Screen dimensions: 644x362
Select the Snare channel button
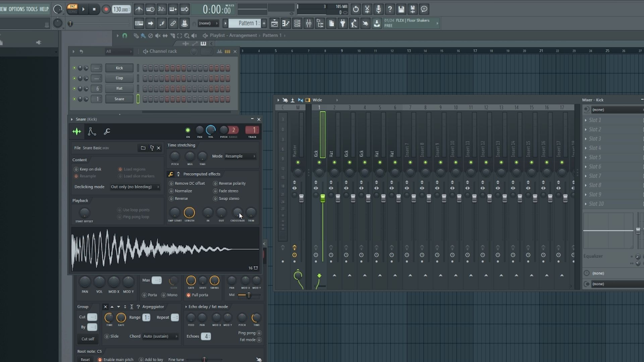tap(119, 99)
